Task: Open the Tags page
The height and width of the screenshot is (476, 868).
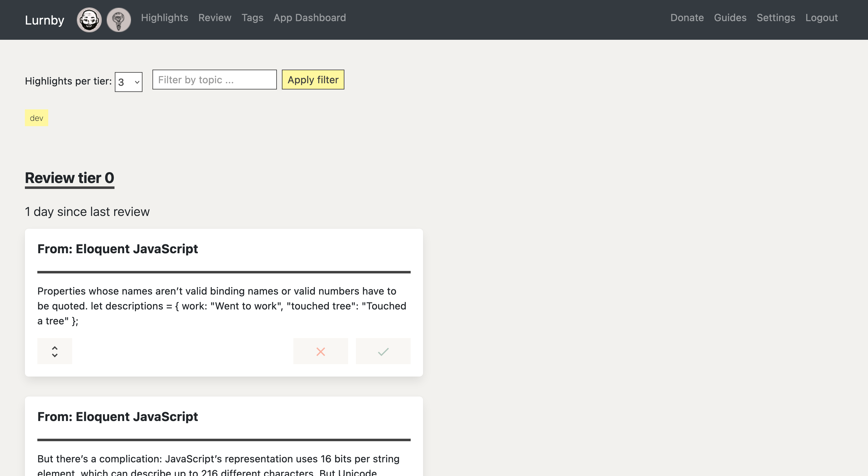Action: (x=252, y=17)
